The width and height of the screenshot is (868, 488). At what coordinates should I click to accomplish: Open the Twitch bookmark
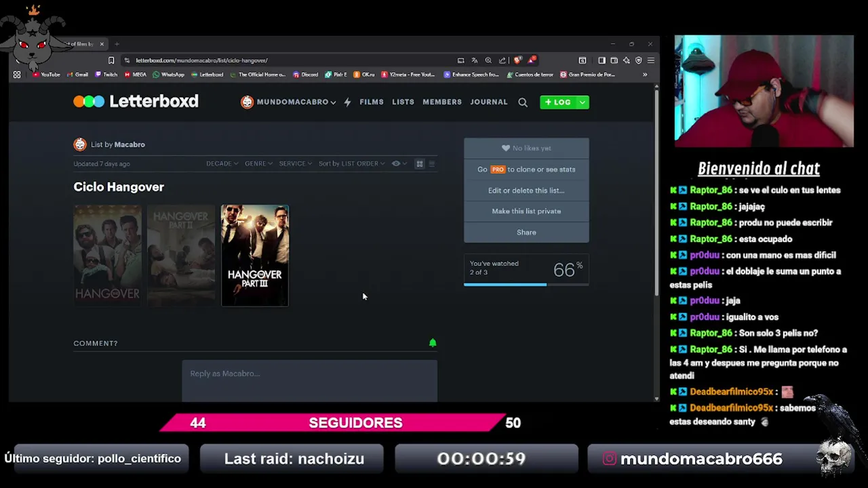[x=106, y=75]
